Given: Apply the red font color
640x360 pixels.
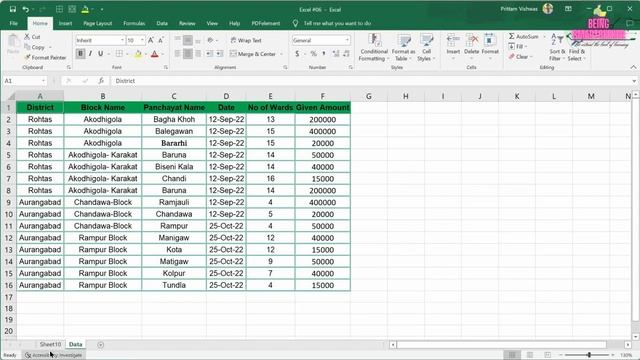Looking at the screenshot, I should pyautogui.click(x=155, y=54).
